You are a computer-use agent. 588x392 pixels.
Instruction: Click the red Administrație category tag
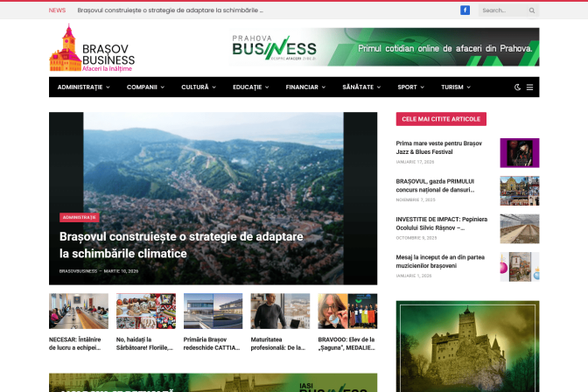click(79, 218)
